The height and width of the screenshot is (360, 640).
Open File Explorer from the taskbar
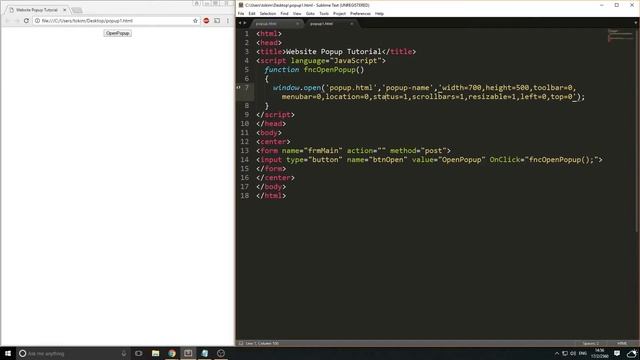tap(156, 353)
